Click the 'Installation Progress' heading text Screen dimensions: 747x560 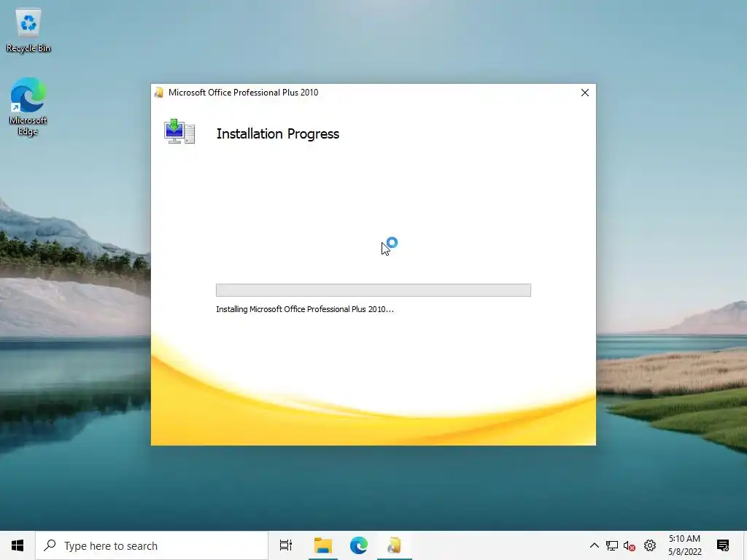pos(278,134)
